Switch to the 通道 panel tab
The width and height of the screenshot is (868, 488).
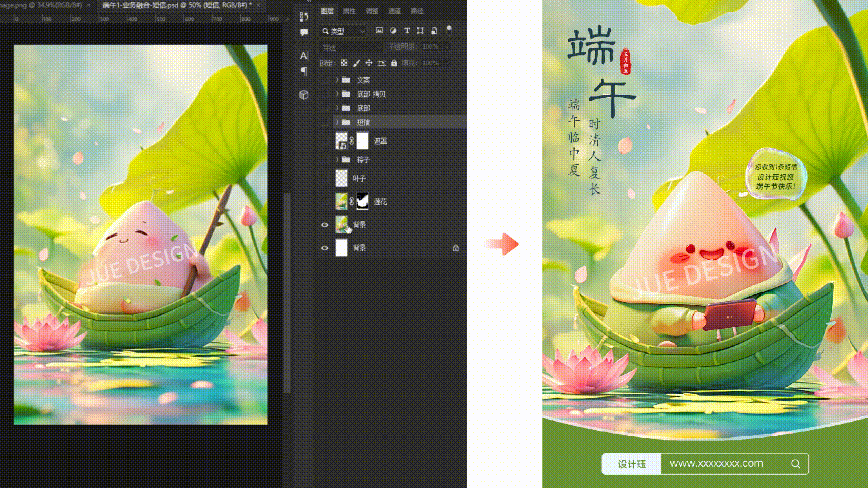[394, 11]
